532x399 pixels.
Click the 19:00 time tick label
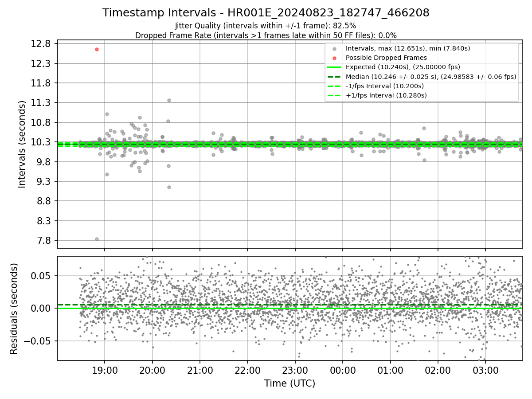click(105, 370)
